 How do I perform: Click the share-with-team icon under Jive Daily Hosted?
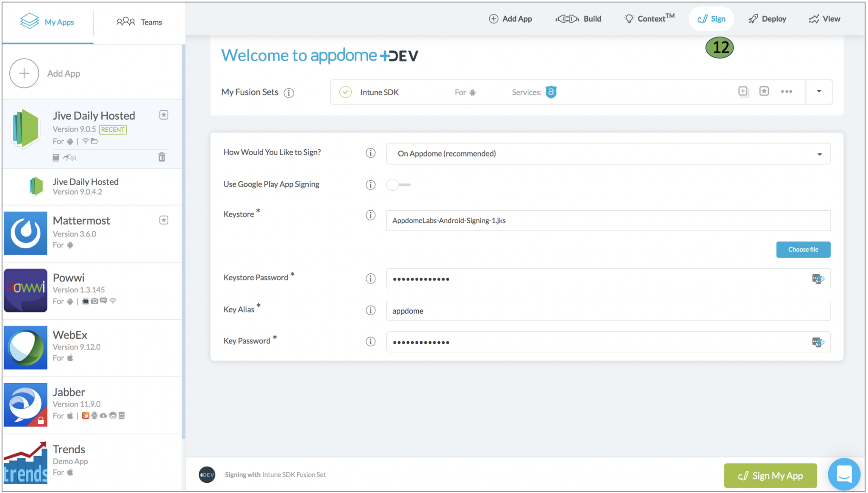pyautogui.click(x=70, y=158)
